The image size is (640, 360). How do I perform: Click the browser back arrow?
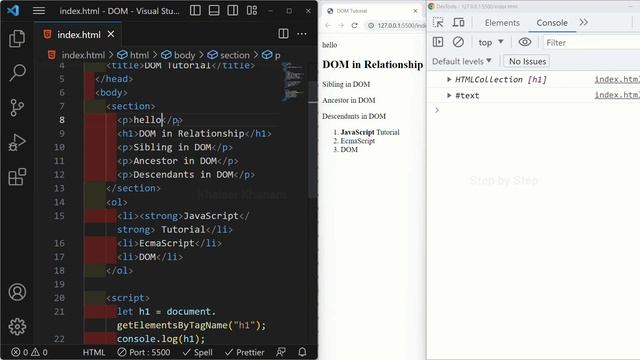[328, 25]
